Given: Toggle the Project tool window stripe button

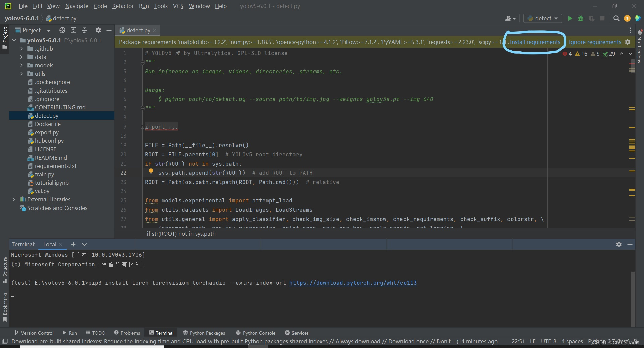Looking at the screenshot, I should pos(5,38).
